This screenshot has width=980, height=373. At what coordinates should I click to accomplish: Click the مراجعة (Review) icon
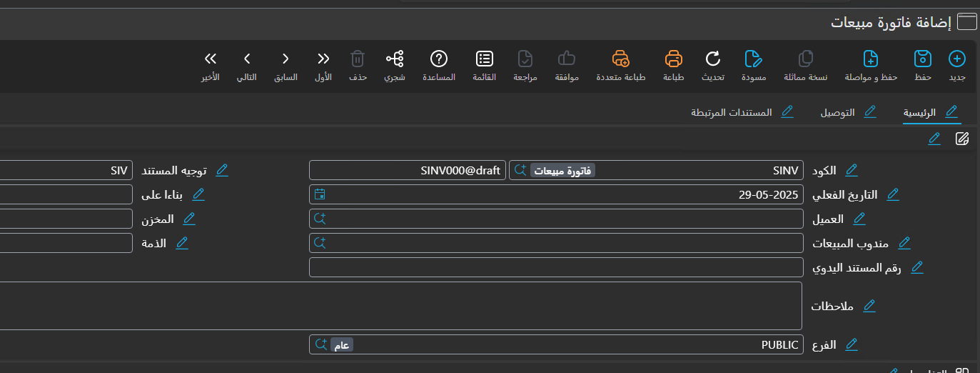click(525, 59)
